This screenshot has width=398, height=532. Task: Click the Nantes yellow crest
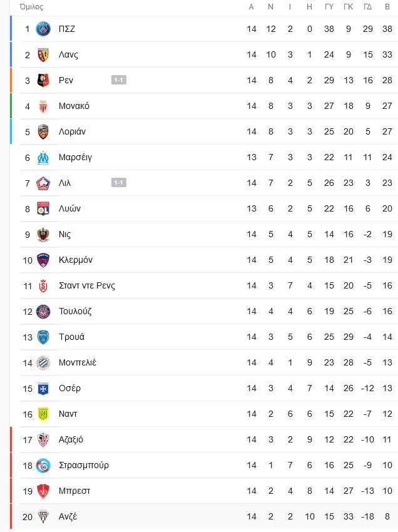point(43,414)
